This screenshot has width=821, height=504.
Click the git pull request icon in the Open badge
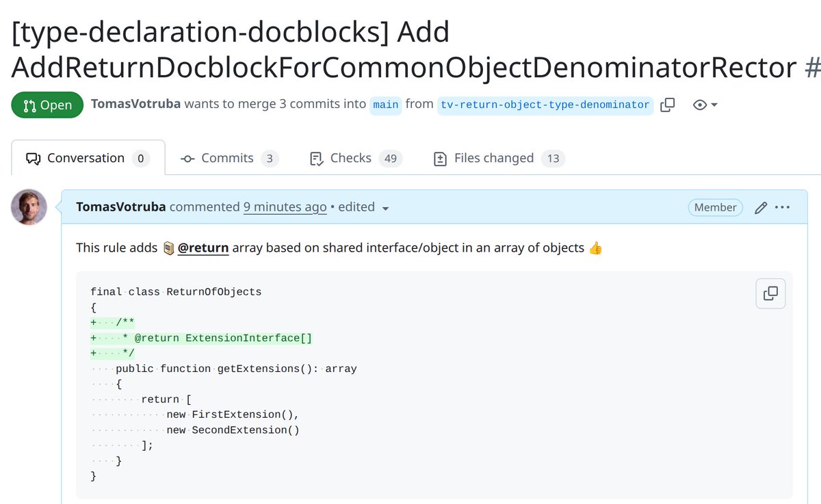tap(29, 105)
